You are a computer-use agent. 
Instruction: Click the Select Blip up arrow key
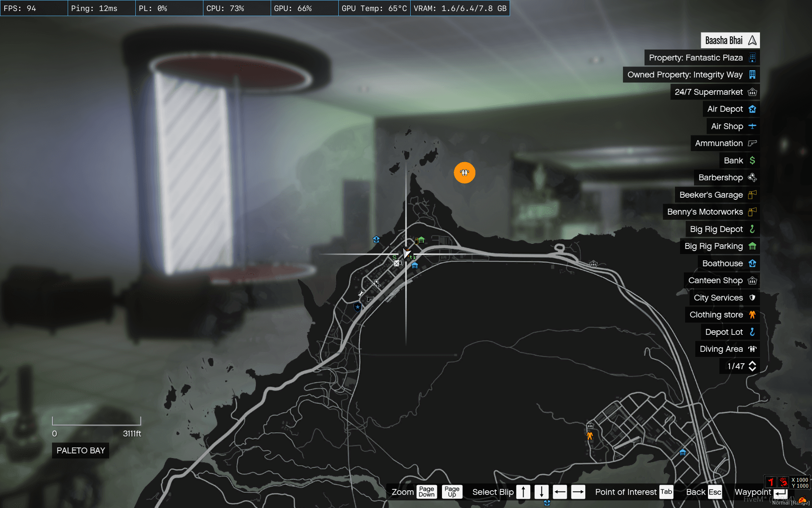click(x=523, y=492)
